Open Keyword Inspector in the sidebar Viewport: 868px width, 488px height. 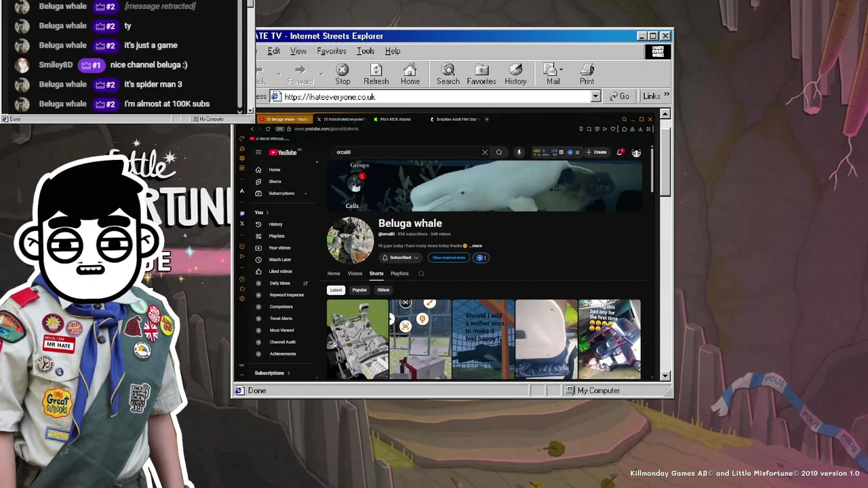pos(287,295)
